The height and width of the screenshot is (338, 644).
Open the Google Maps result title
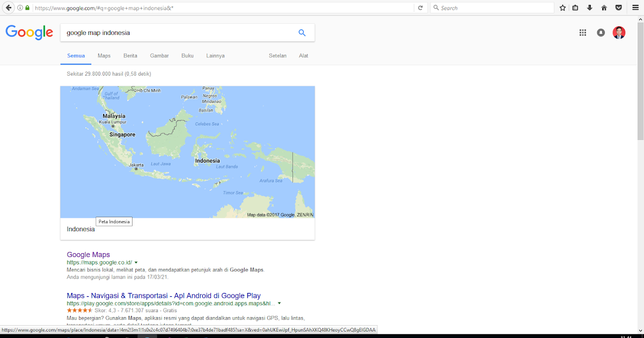coord(89,255)
